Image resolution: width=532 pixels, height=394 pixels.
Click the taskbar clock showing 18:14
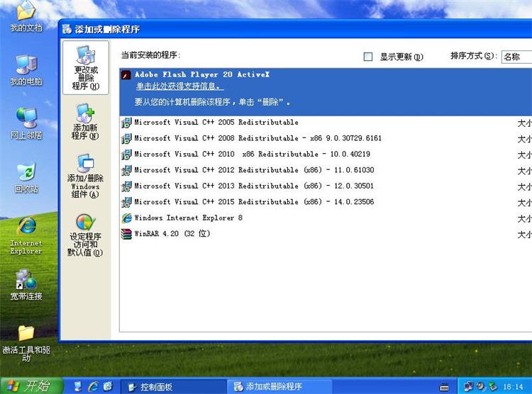pyautogui.click(x=513, y=386)
